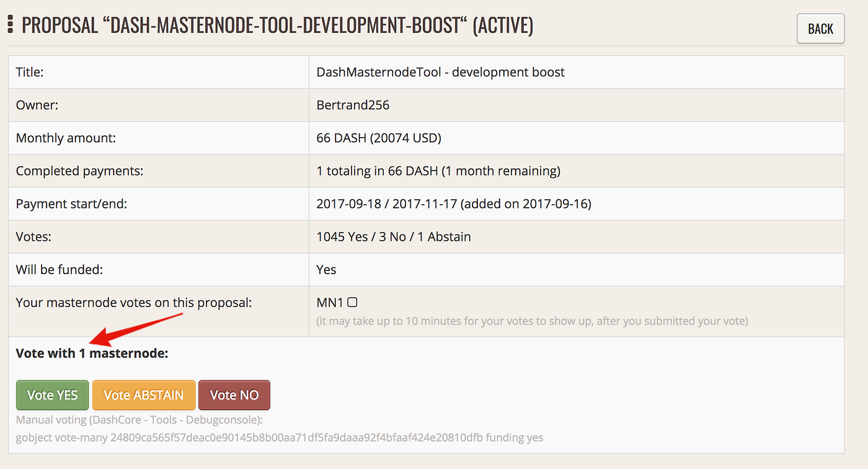Click the 10 minutes vote delay note
Viewport: 868px width, 469px height.
533,321
